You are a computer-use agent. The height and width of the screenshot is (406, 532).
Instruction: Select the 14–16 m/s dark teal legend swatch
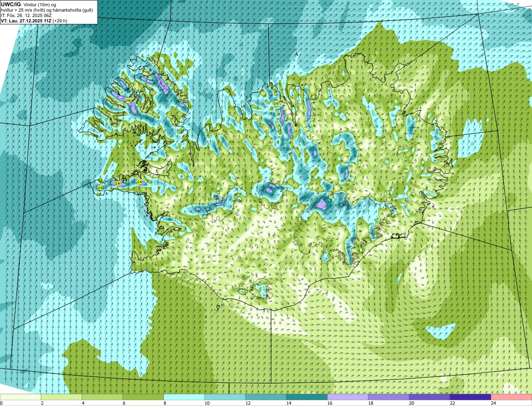307,397
